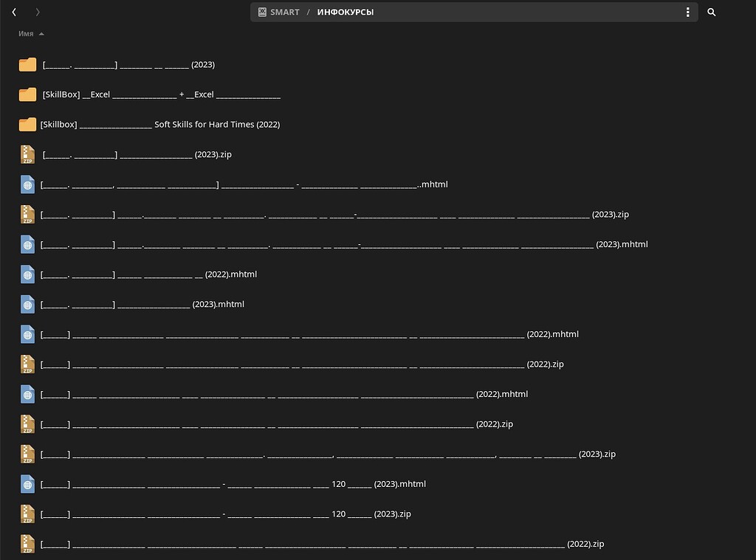Open the SkillBox Excel folder
The width and height of the screenshot is (756, 560).
coord(160,94)
